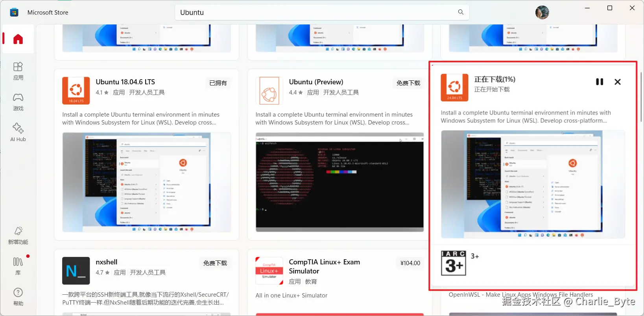The image size is (644, 316).
Task: Click the CompTIA Linux+ Simulator icon
Action: (x=269, y=271)
